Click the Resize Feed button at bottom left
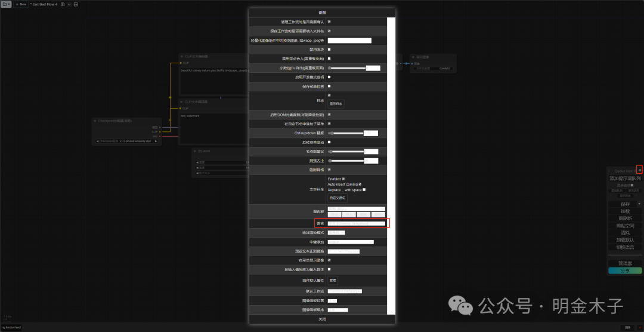Viewport: 644px width, 332px height. (x=11, y=327)
